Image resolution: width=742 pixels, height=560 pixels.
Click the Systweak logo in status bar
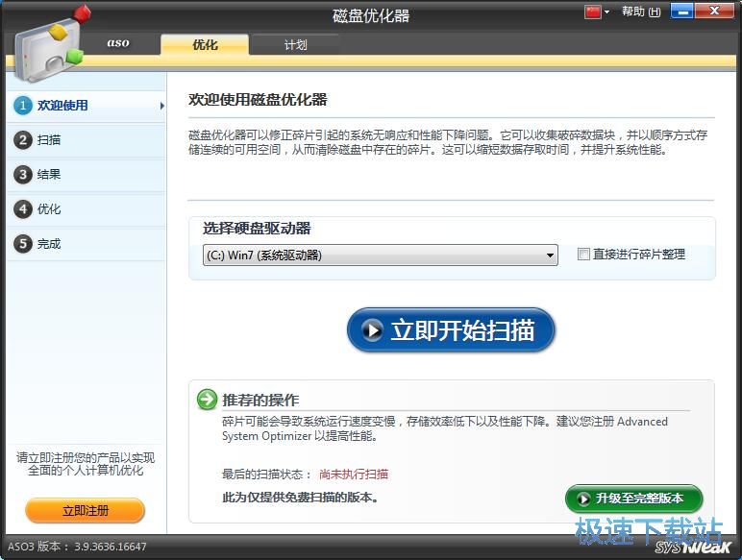tap(693, 547)
